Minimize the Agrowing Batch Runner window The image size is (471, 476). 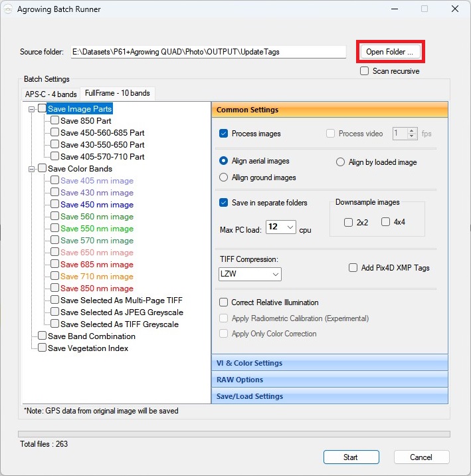click(x=395, y=9)
